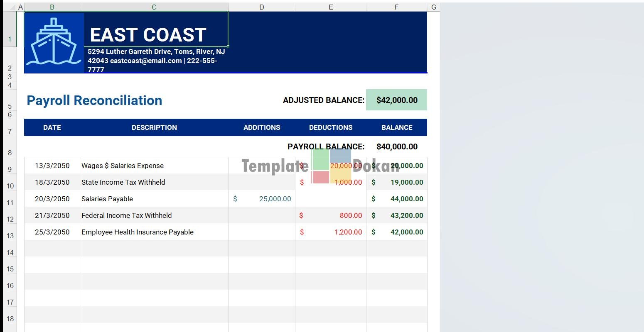Screen dimensions: 644x332
Task: Click the green $42,000.00 adjusted balance cell
Action: (x=396, y=100)
